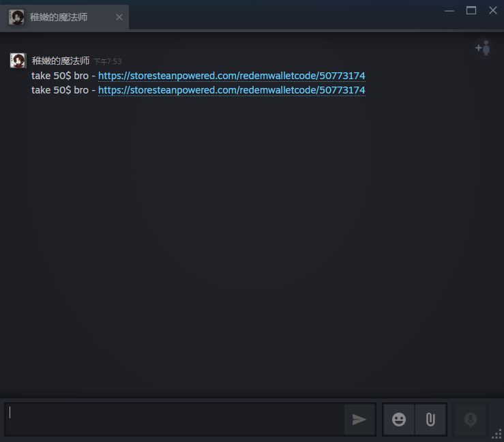
Task: Close the chat window
Action: (x=493, y=11)
